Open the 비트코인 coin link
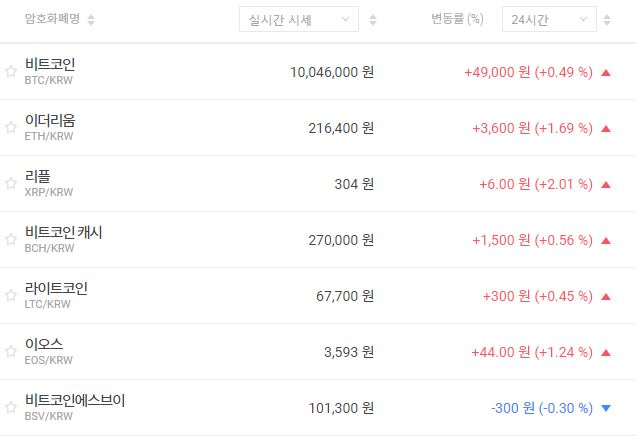636x436 pixels. coord(50,64)
